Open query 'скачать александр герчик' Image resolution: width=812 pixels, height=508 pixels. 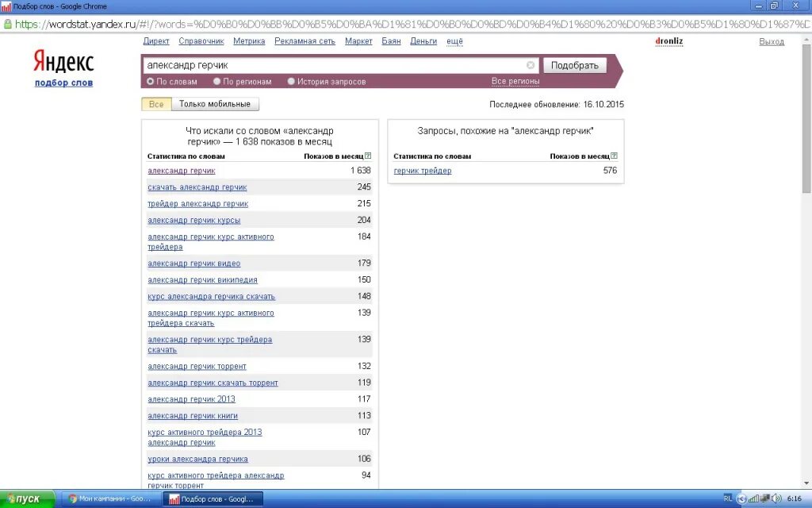pos(197,187)
